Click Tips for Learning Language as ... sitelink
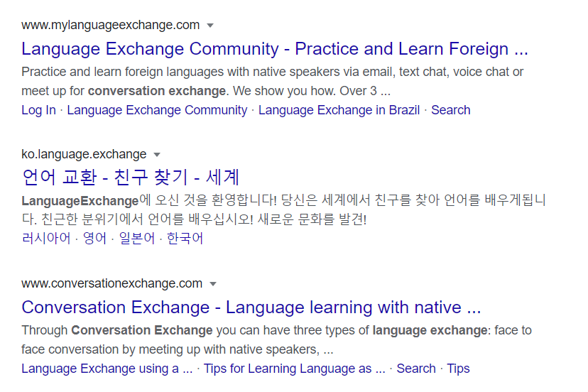Image resolution: width=588 pixels, height=392 pixels. coord(295,369)
